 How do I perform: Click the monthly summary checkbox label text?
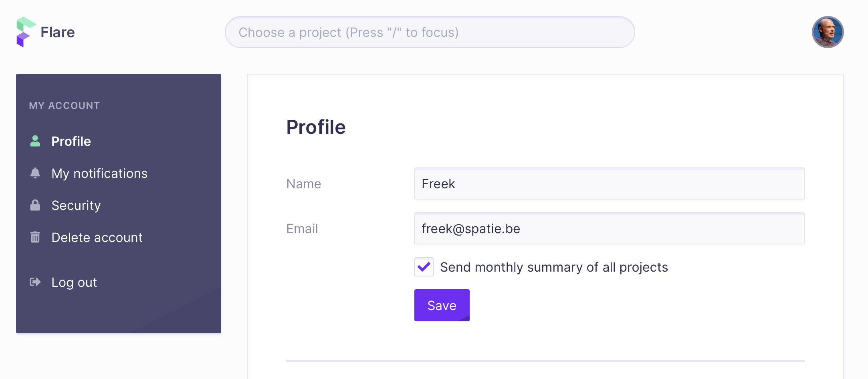554,267
